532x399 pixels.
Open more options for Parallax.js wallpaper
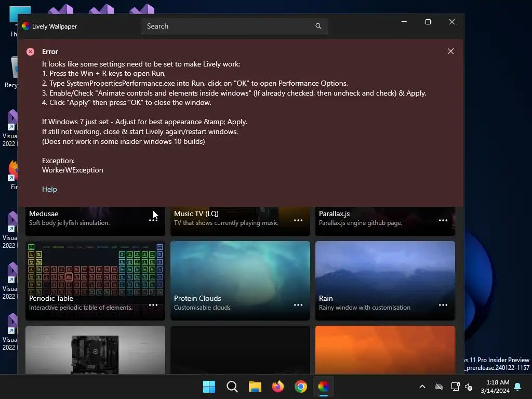point(443,220)
